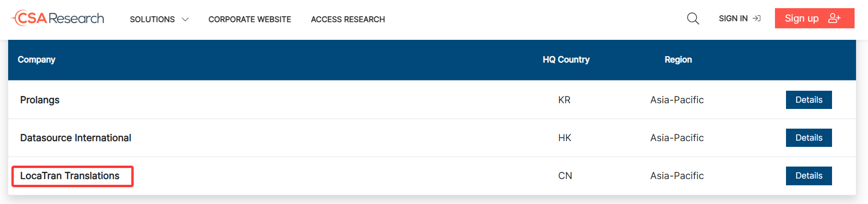Image resolution: width=868 pixels, height=204 pixels.
Task: Select Datasource International company name
Action: pyautogui.click(x=76, y=138)
